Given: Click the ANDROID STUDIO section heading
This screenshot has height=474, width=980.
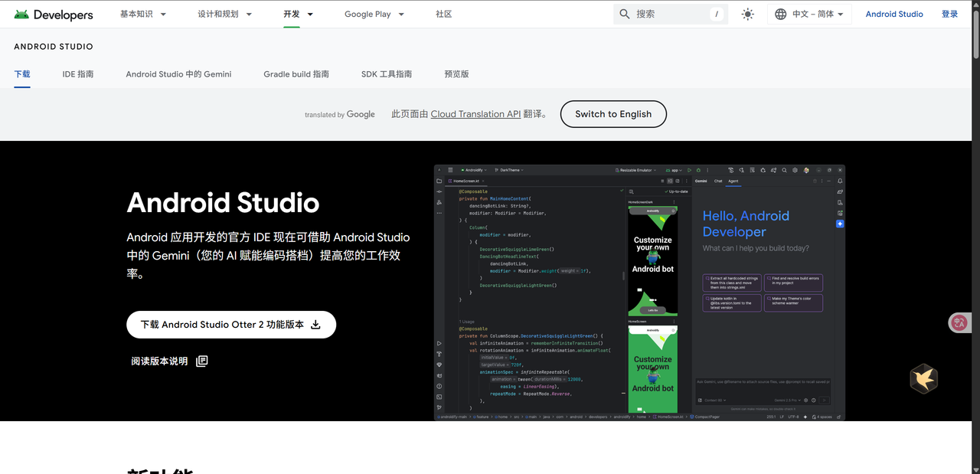Looking at the screenshot, I should (54, 47).
